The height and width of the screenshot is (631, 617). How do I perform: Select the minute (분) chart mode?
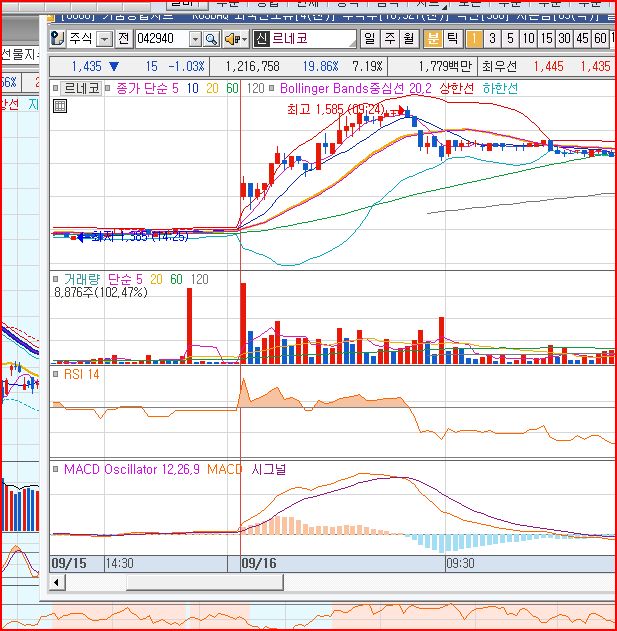pos(433,39)
